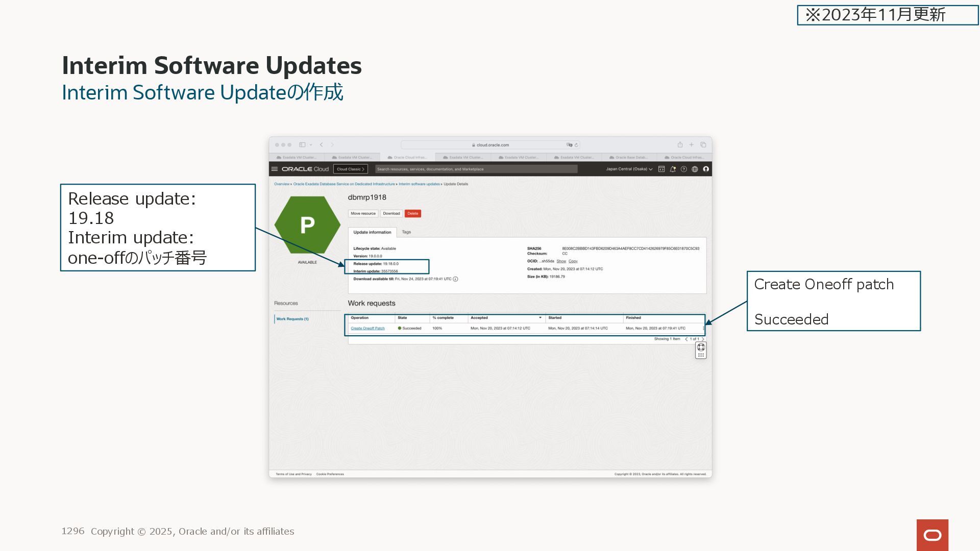Viewport: 980px width, 551px height.
Task: Click the browser share icon
Action: [x=680, y=145]
